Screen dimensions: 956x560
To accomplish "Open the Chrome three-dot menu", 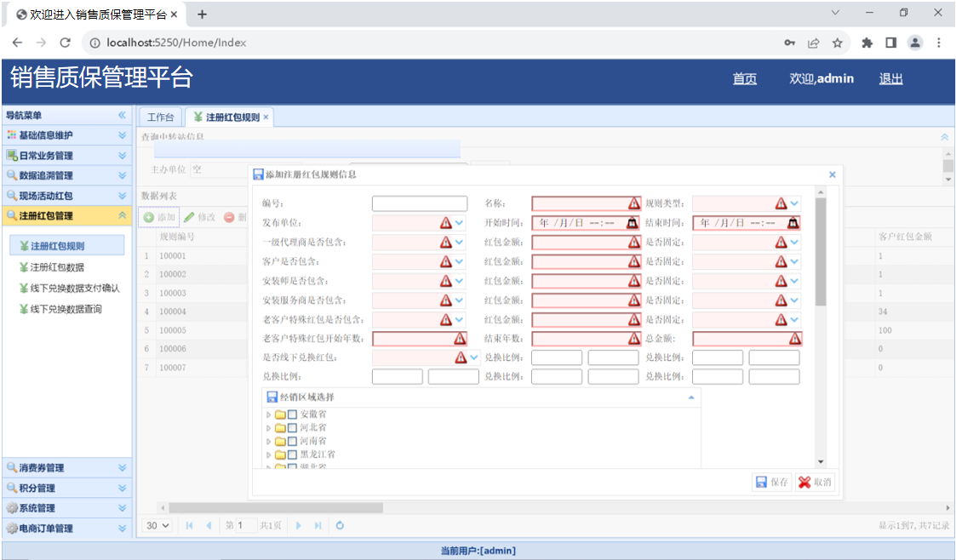I will (939, 43).
